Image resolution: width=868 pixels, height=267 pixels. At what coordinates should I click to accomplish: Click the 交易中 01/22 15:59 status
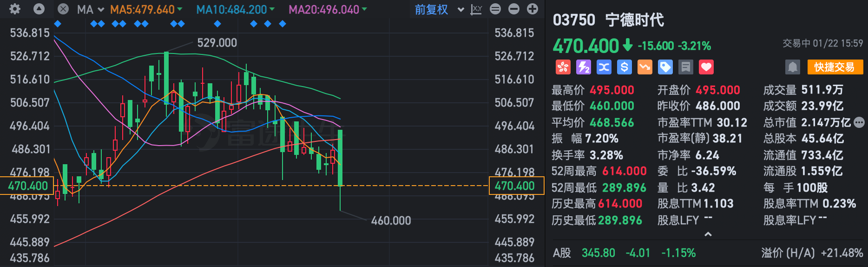pos(822,43)
